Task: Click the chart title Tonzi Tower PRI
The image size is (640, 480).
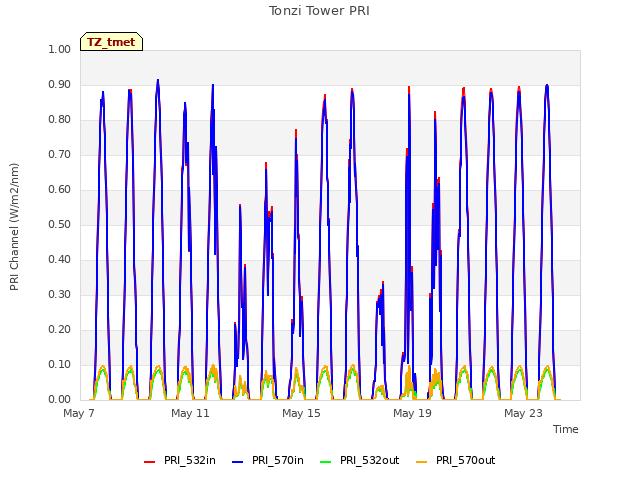Action: pos(319,11)
